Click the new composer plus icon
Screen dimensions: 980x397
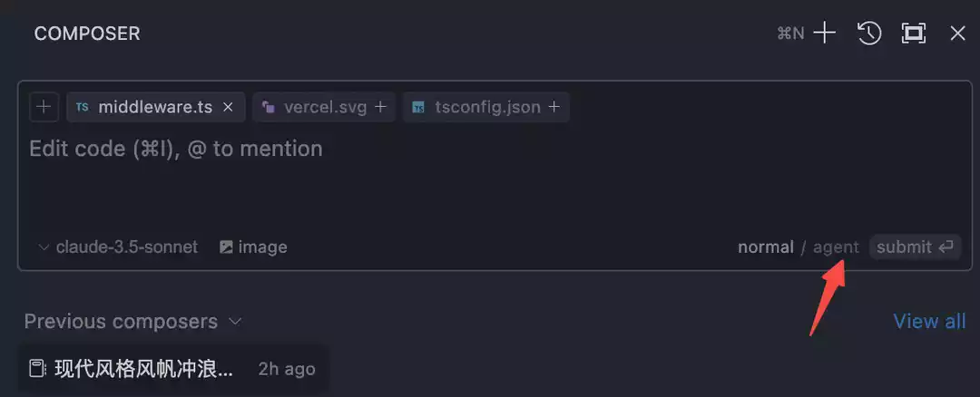click(x=824, y=34)
